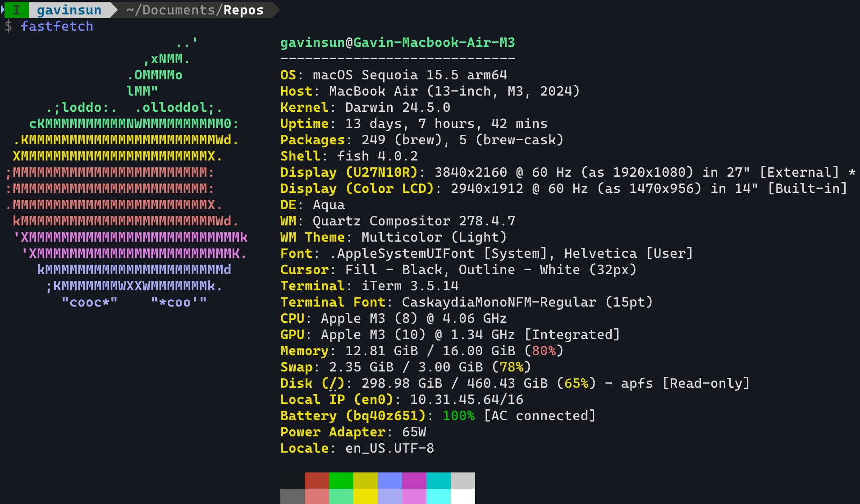This screenshot has height=504, width=860.
Task: Click the typed "fastfetch" command
Action: [57, 26]
